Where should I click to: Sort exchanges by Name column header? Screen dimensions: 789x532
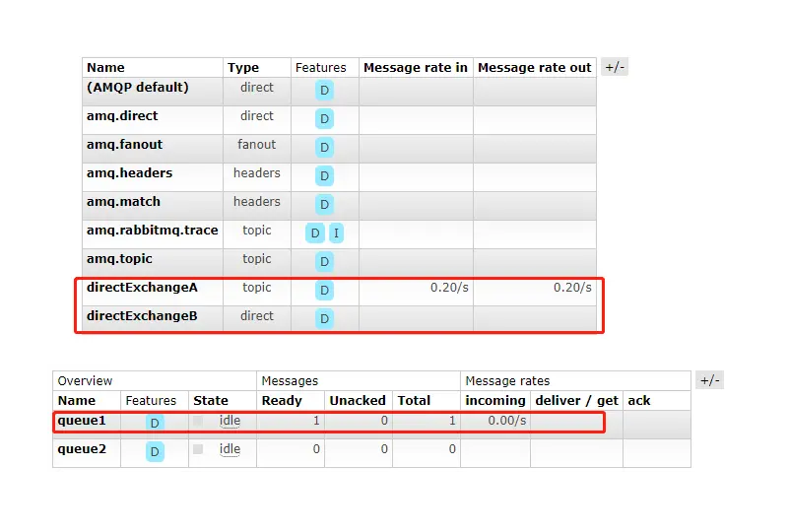(105, 68)
